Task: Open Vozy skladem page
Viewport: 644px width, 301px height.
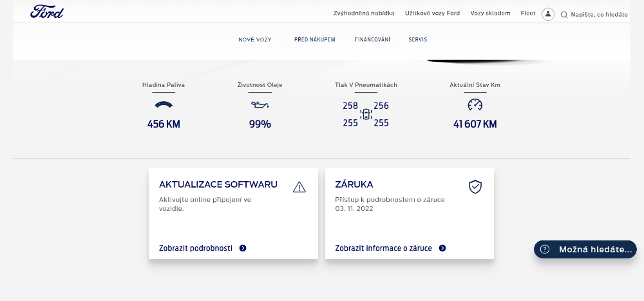Action: [490, 14]
